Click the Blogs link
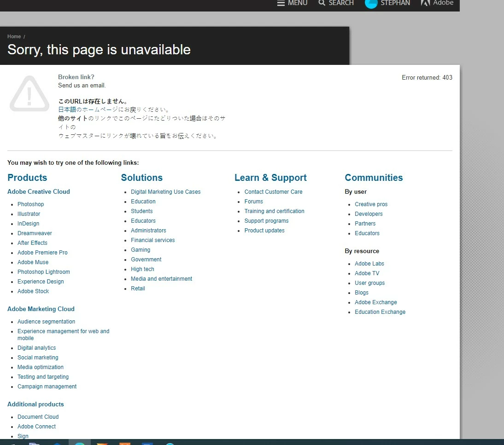504x445 pixels. tap(362, 293)
